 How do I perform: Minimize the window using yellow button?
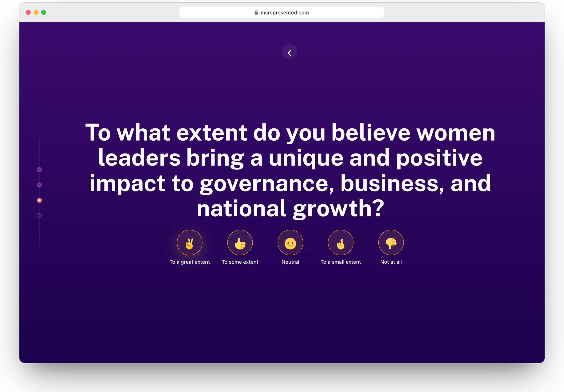[36, 12]
